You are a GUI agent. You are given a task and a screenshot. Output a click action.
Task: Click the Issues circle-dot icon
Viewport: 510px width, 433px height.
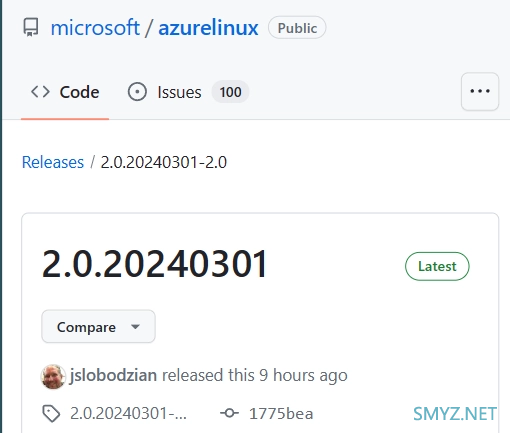(x=137, y=92)
